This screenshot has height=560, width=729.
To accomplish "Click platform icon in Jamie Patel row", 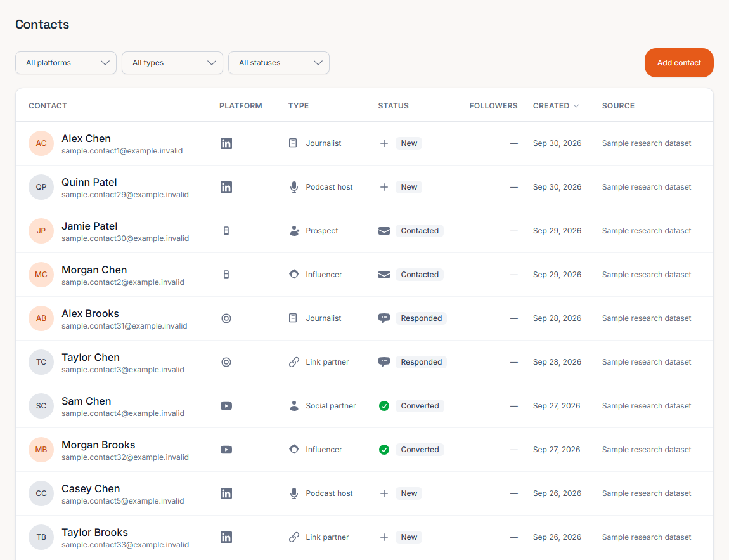I will 226,231.
